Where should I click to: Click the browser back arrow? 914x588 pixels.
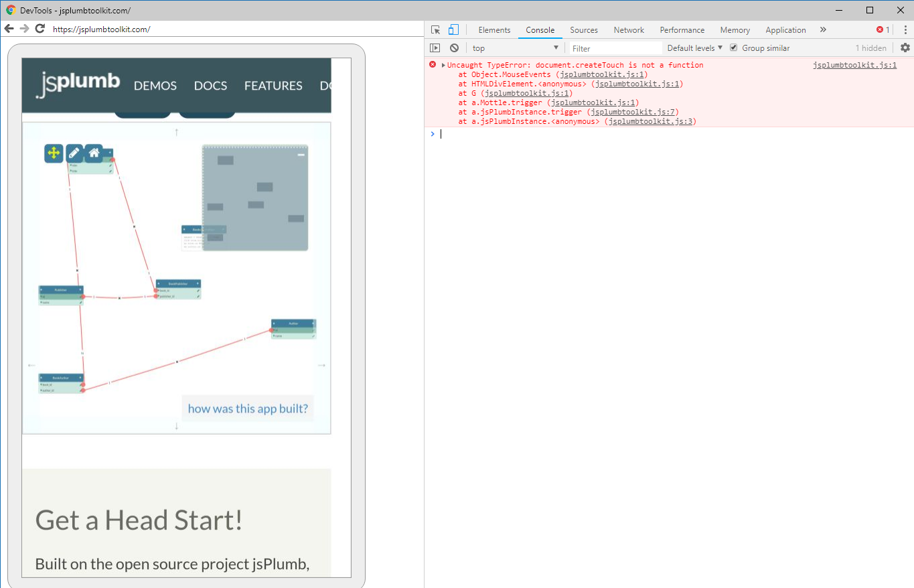[9, 29]
